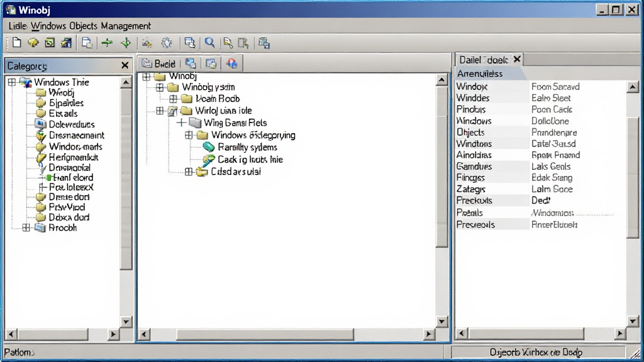Select the Dailel doelc tab

484,60
